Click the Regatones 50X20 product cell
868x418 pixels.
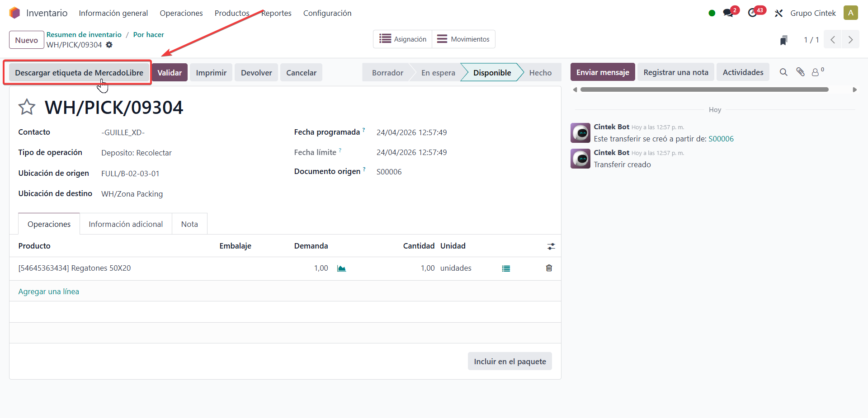coord(74,268)
